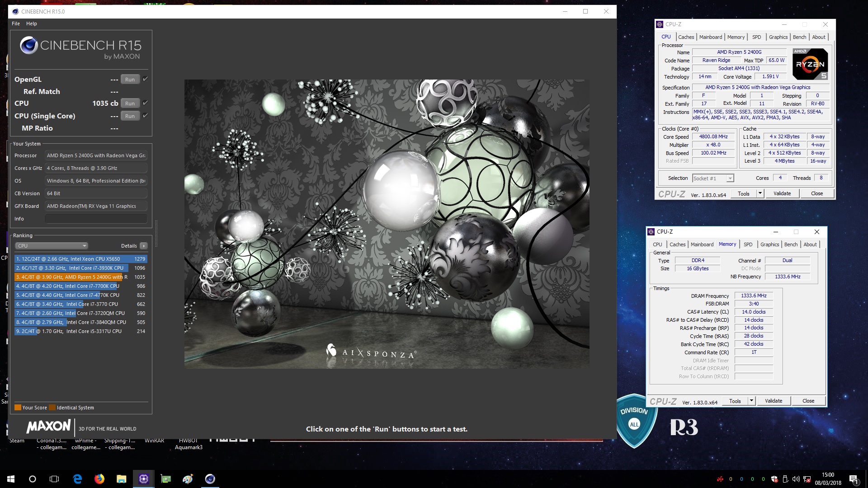Open Task View on taskbar
This screenshot has height=488, width=868.
click(x=54, y=479)
